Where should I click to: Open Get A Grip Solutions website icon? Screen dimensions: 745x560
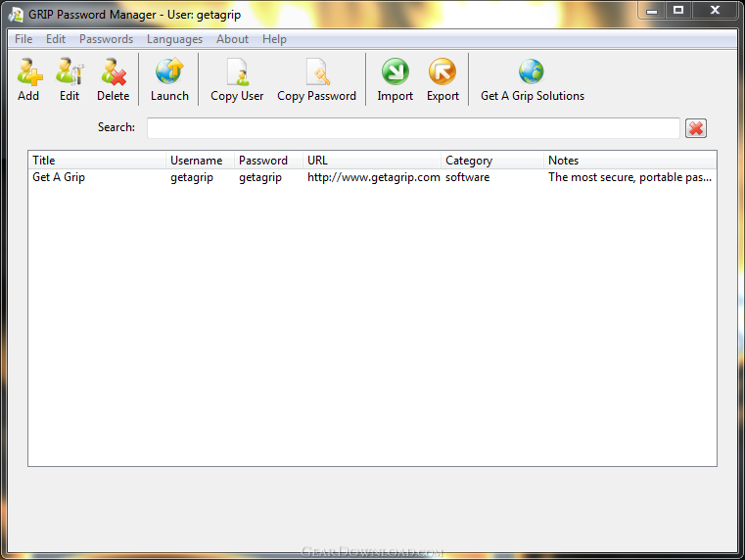[532, 71]
